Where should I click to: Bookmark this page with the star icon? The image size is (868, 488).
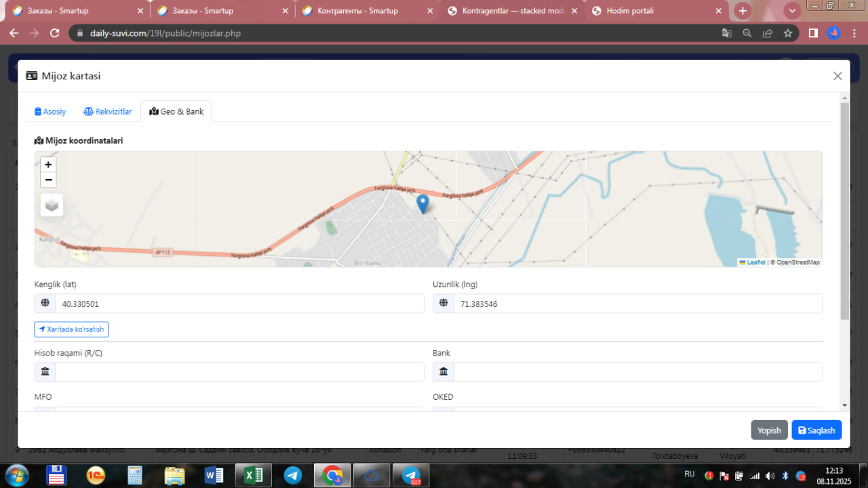tap(787, 33)
